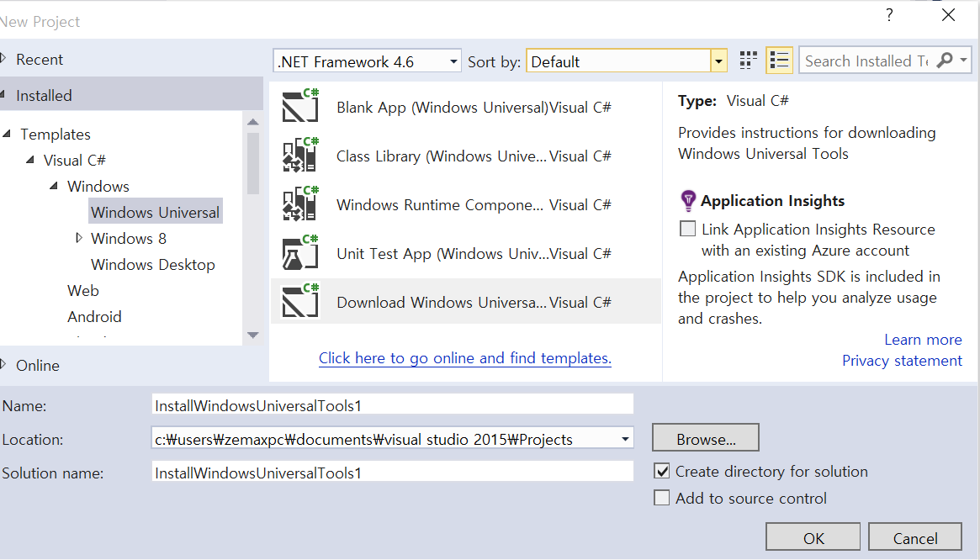The height and width of the screenshot is (560, 980).
Task: Uncheck Create directory for solution
Action: pos(661,471)
